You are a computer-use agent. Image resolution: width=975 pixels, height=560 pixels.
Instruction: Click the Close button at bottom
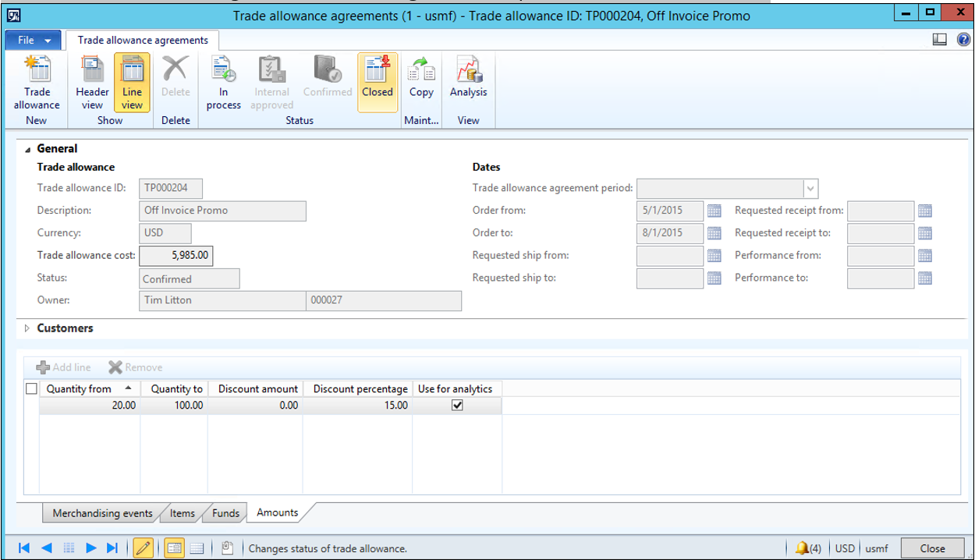(x=932, y=548)
